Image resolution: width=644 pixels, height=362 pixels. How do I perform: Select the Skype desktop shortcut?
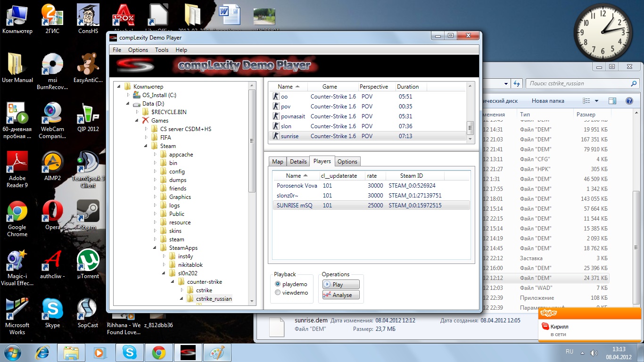point(53,313)
